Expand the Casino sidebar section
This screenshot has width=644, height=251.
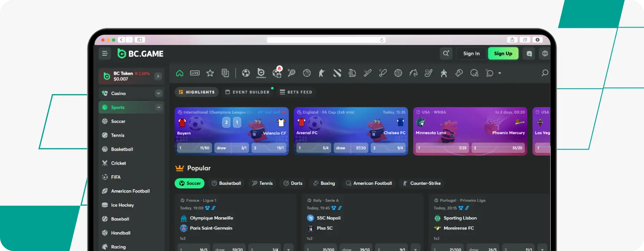pos(158,93)
